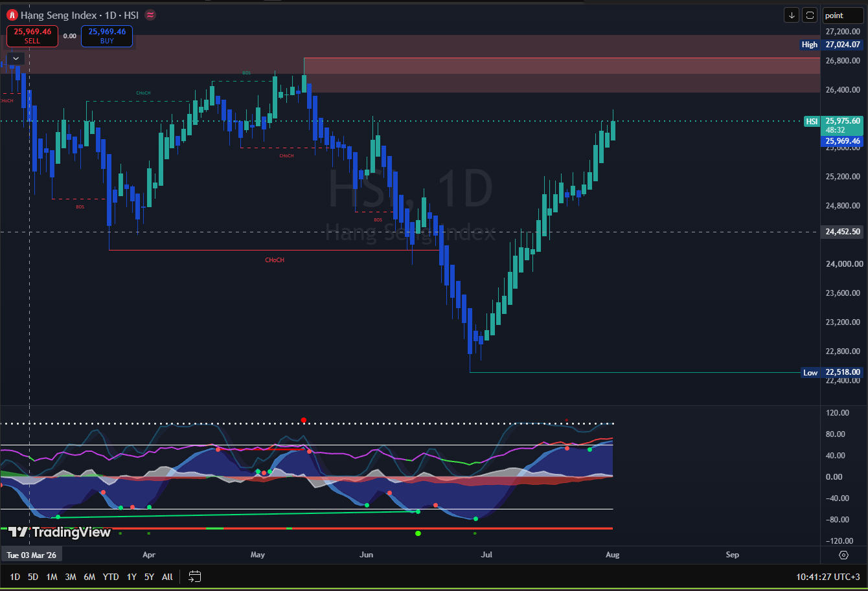Select the 1D date range
The image size is (868, 591).
(x=15, y=577)
